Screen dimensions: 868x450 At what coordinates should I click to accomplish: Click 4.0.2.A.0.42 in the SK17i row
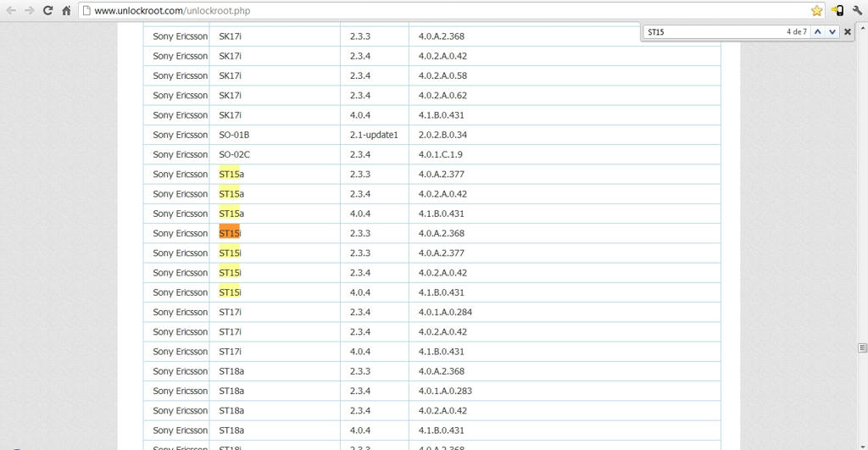point(442,56)
